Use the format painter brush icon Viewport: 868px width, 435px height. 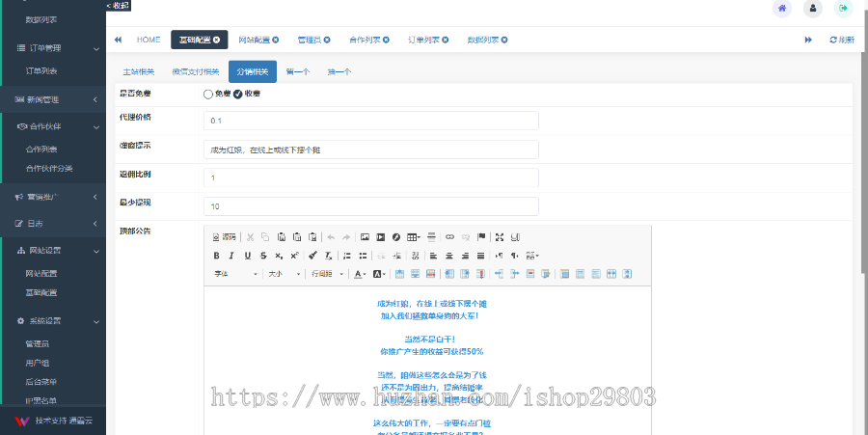pos(312,256)
